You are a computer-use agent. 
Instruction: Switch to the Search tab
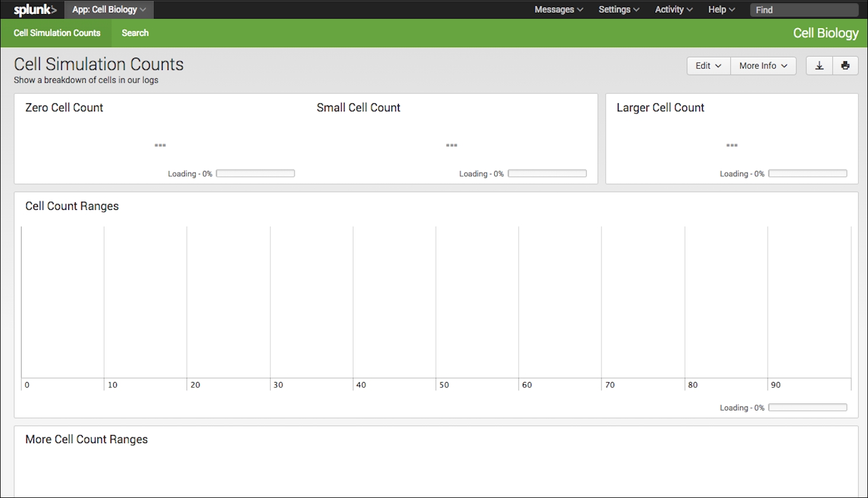pyautogui.click(x=135, y=33)
